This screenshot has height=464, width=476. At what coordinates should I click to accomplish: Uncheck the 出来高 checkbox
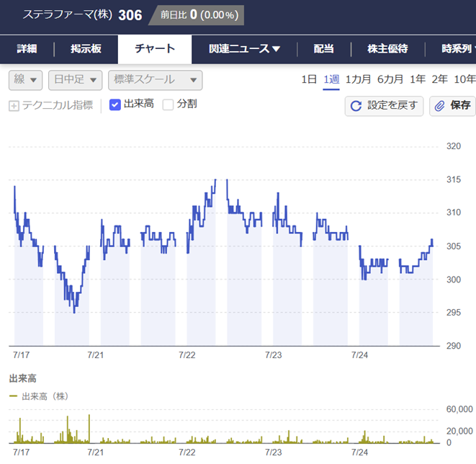[x=114, y=104]
